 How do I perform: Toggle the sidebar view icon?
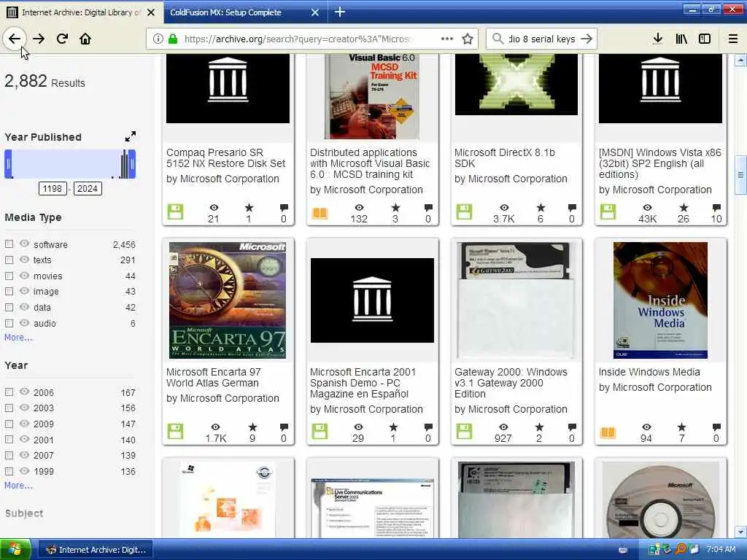[705, 39]
